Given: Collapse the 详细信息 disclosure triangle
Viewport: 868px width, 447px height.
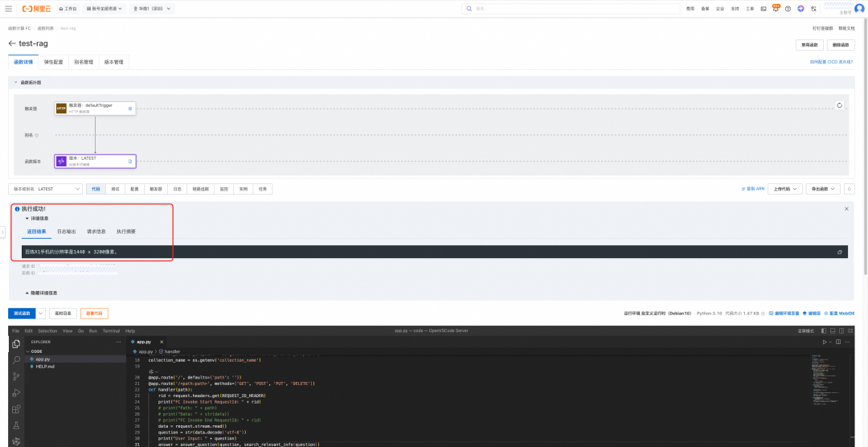Looking at the screenshot, I should pyautogui.click(x=27, y=218).
